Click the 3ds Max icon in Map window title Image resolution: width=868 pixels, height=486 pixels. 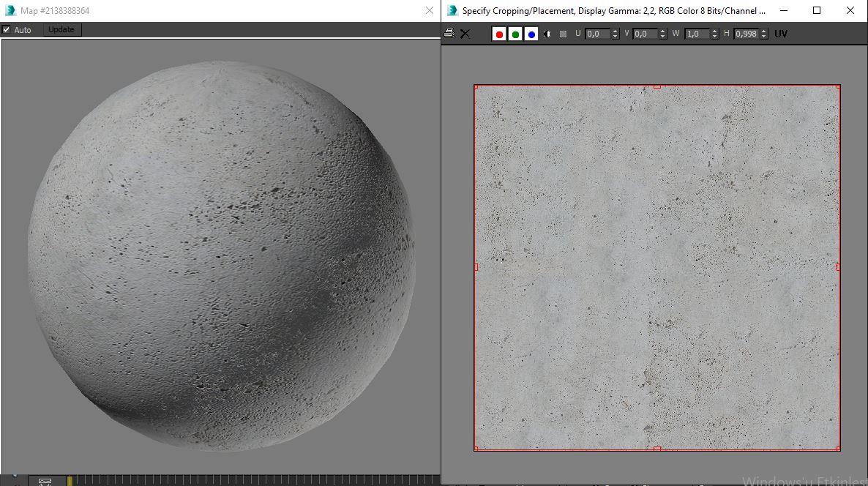click(x=10, y=11)
